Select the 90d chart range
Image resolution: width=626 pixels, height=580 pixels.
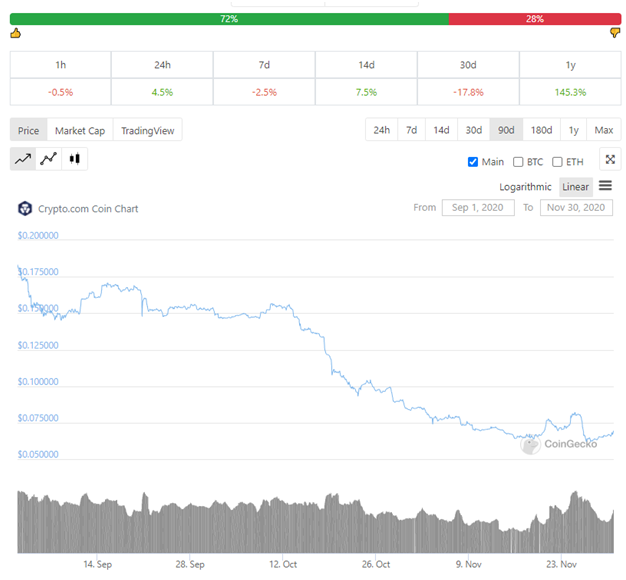[x=506, y=130]
